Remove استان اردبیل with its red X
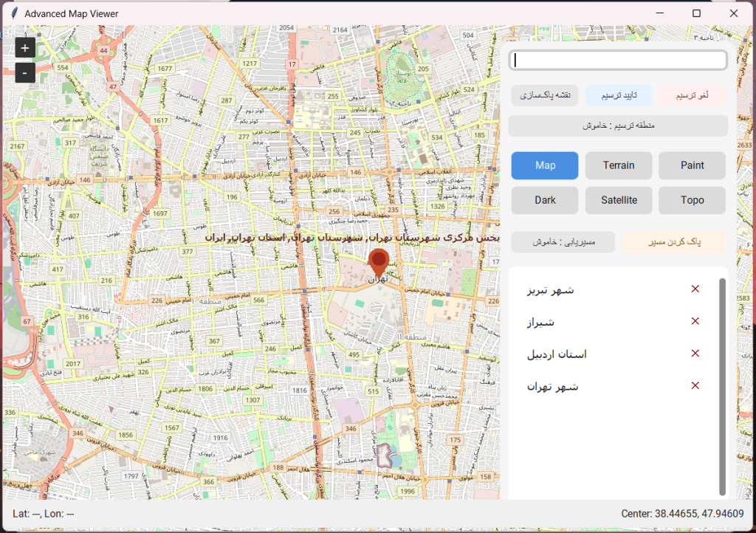 coord(695,354)
